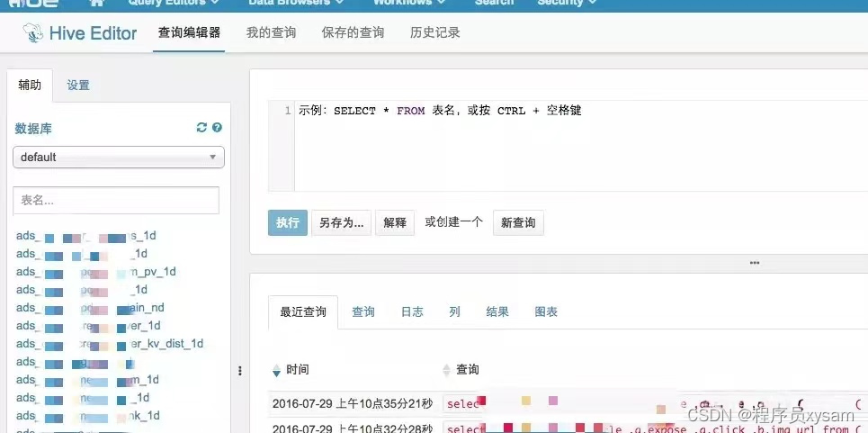Open the table ending in er_kv_dist_1d
This screenshot has height=433, width=868.
110,344
